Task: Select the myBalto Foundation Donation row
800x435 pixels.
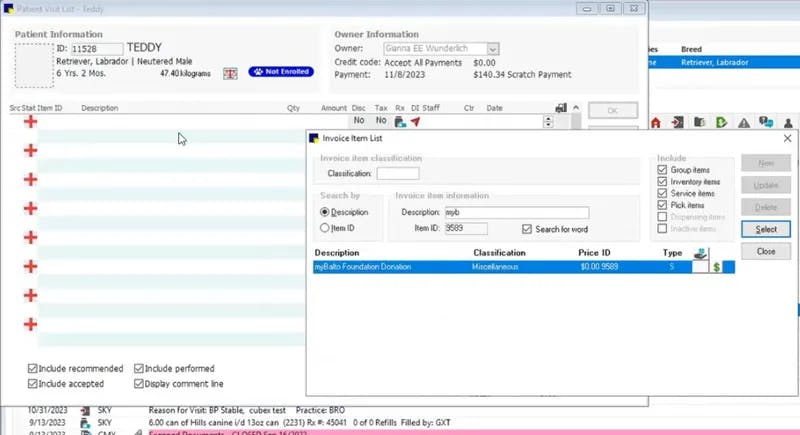Action: coord(524,267)
